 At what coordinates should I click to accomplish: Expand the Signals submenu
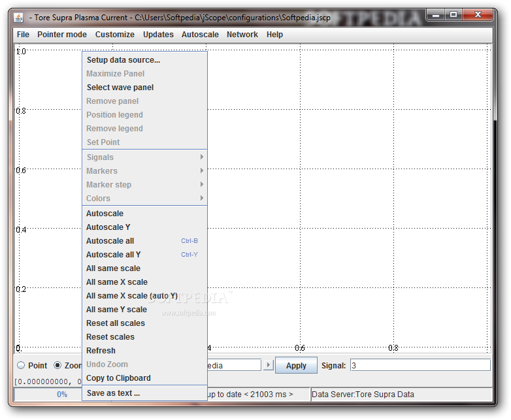pos(144,157)
